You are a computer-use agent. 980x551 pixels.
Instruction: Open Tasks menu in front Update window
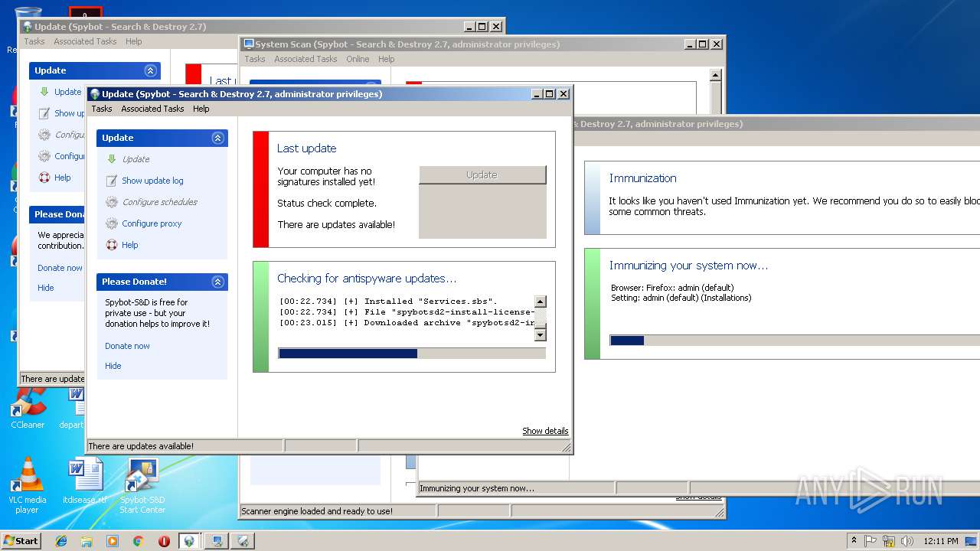102,109
